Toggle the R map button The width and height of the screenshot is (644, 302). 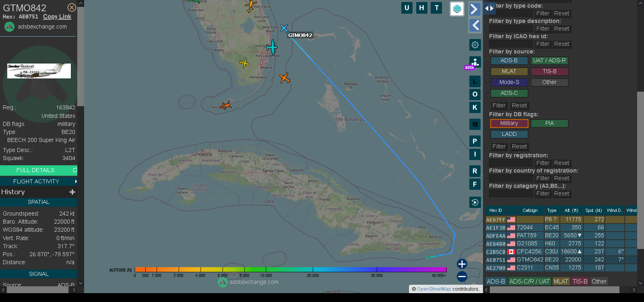tap(475, 171)
